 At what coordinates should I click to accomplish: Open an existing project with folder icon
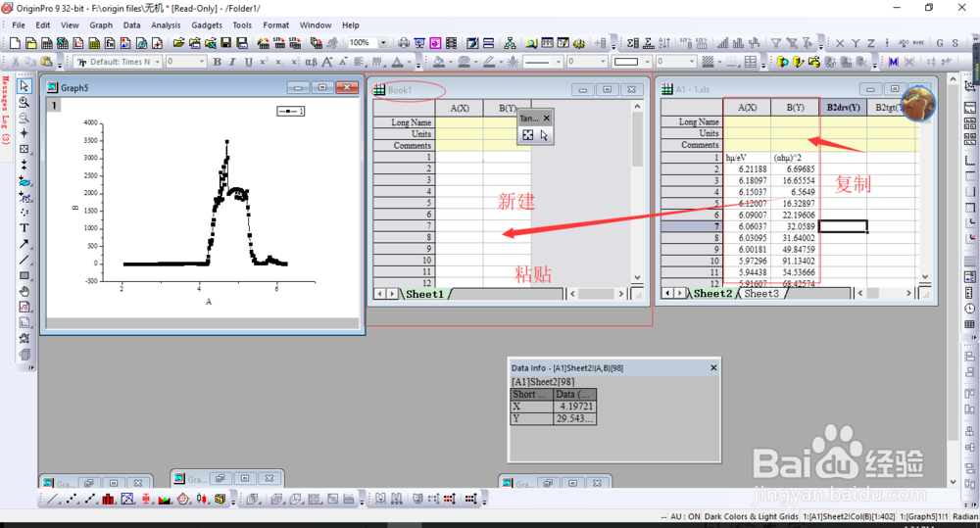pos(178,43)
